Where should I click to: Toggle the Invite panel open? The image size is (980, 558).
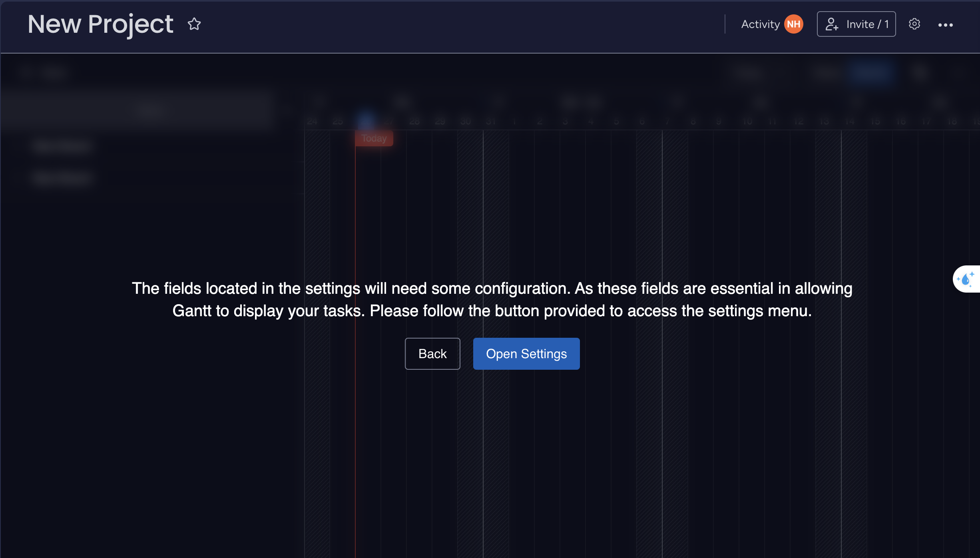click(856, 24)
